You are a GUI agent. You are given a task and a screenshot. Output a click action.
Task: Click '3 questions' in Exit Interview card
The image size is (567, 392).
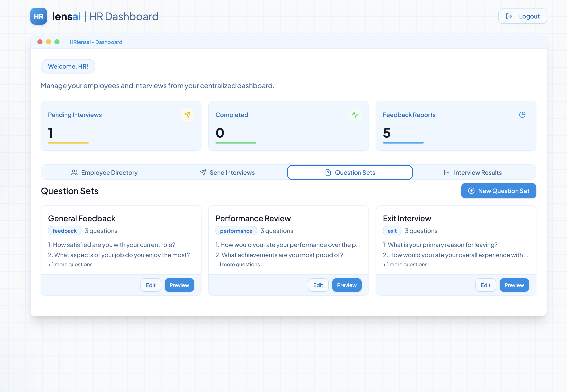[421, 231]
